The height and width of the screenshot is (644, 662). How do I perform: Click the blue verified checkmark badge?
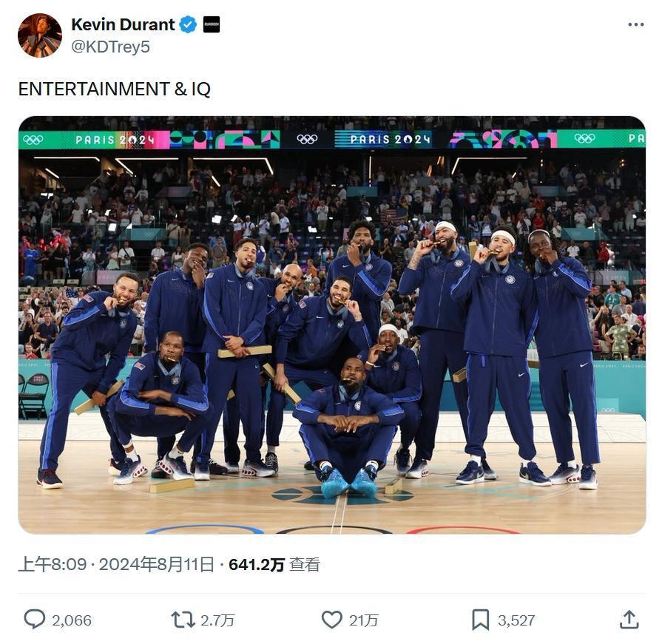(189, 24)
